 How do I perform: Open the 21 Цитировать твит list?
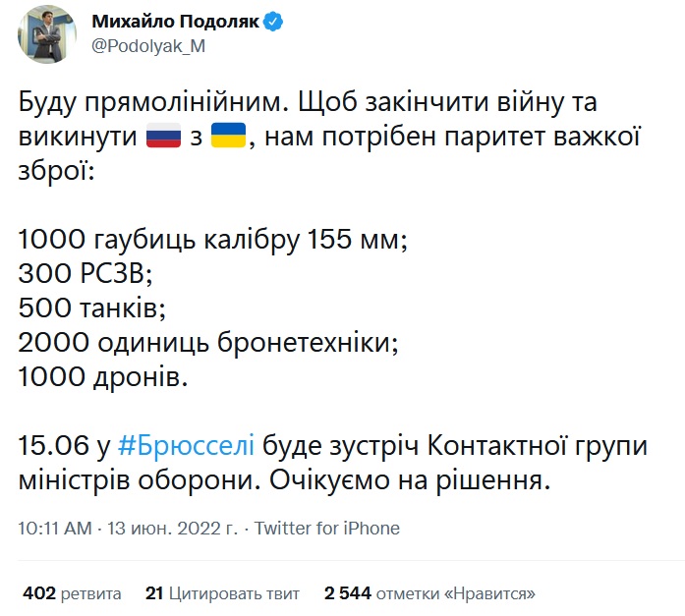pos(224,593)
